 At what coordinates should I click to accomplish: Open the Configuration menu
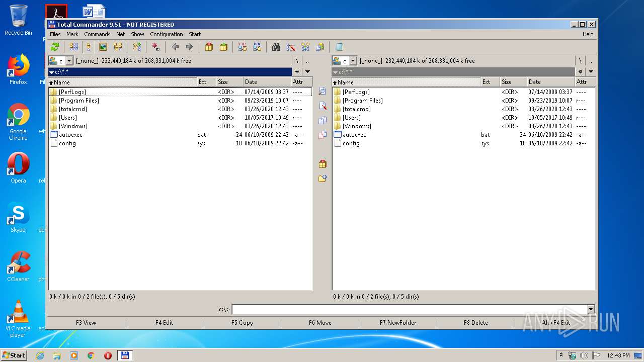(x=167, y=34)
